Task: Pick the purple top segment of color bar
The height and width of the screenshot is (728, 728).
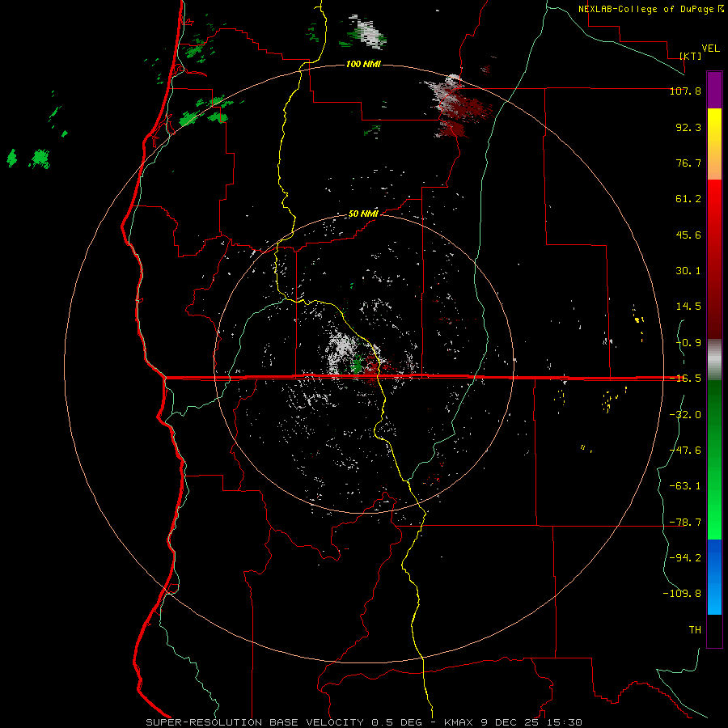Action: 714,90
